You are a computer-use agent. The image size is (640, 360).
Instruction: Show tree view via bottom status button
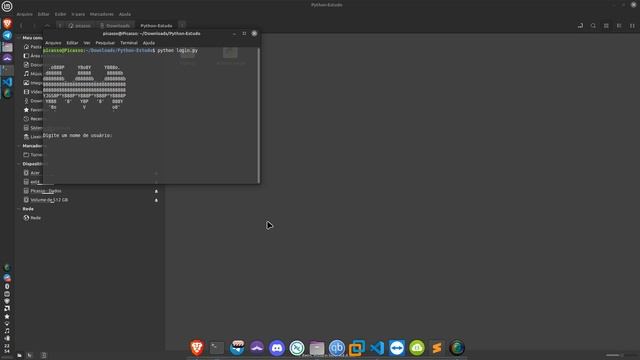coord(30,356)
